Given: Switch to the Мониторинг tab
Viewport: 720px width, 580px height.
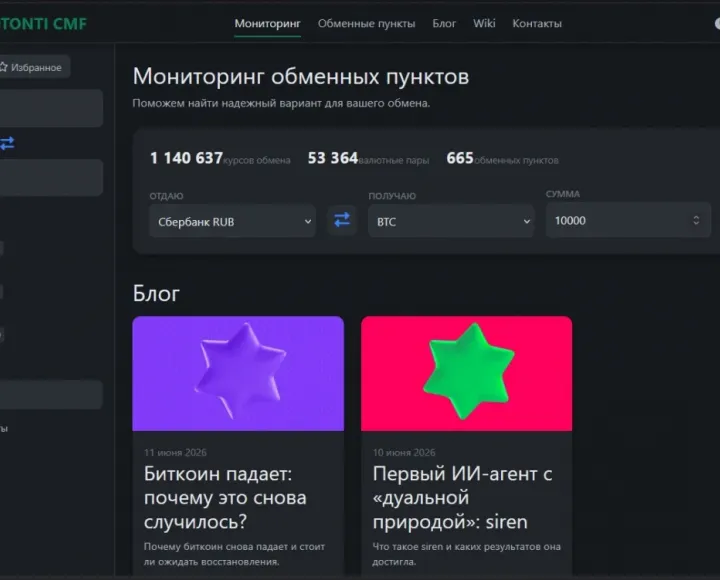Looking at the screenshot, I should [267, 23].
